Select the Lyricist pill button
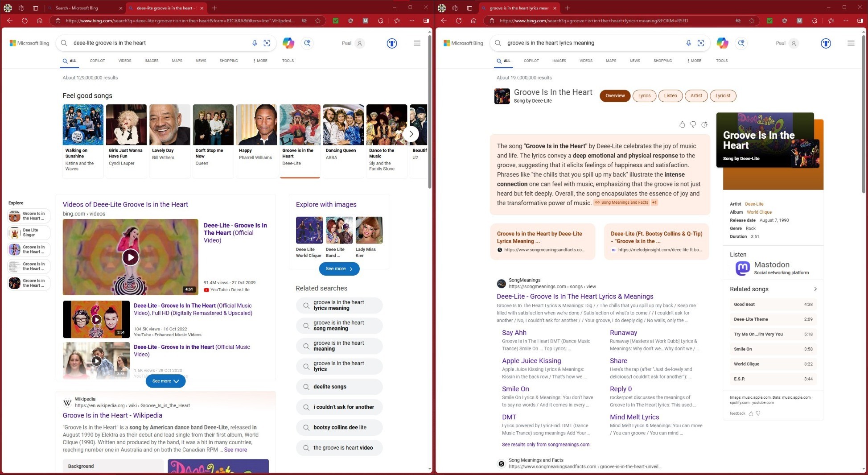 723,95
